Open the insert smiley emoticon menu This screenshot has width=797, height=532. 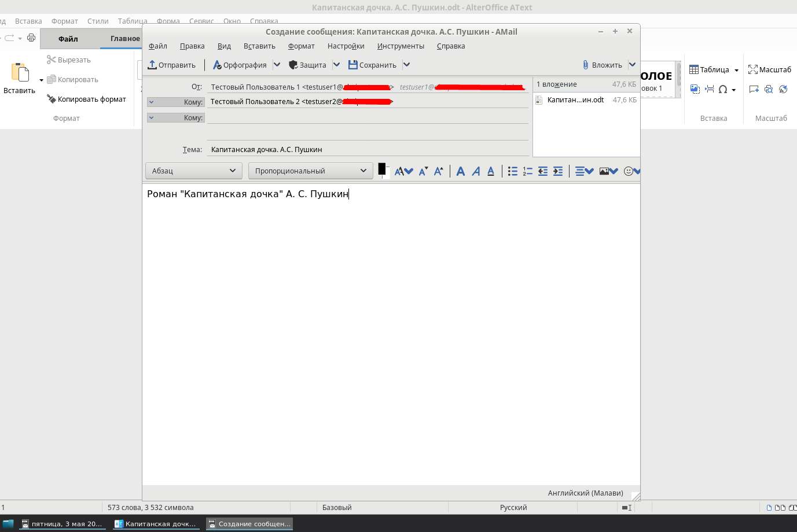pyautogui.click(x=631, y=171)
